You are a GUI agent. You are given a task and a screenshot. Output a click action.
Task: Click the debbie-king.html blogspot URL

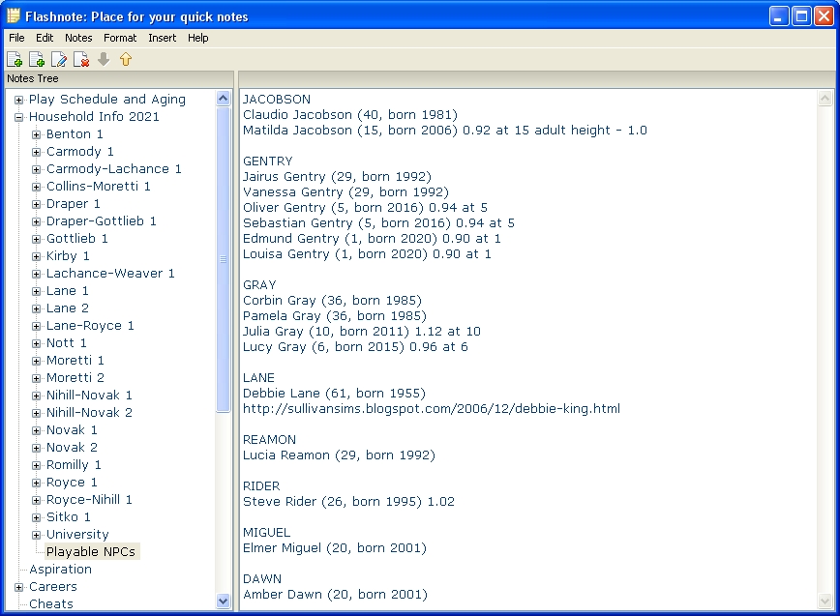(x=432, y=409)
